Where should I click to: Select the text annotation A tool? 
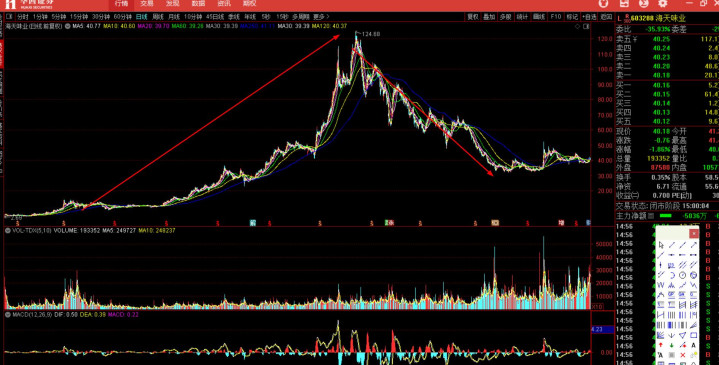click(693, 345)
